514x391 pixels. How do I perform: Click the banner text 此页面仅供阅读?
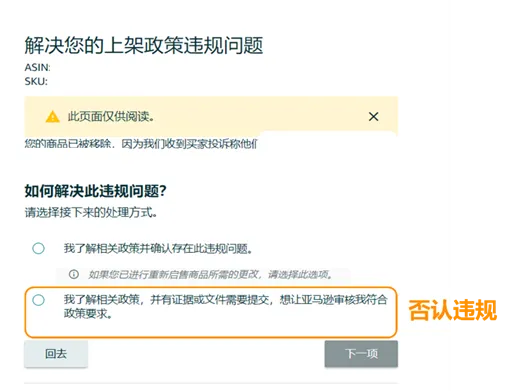(x=111, y=117)
